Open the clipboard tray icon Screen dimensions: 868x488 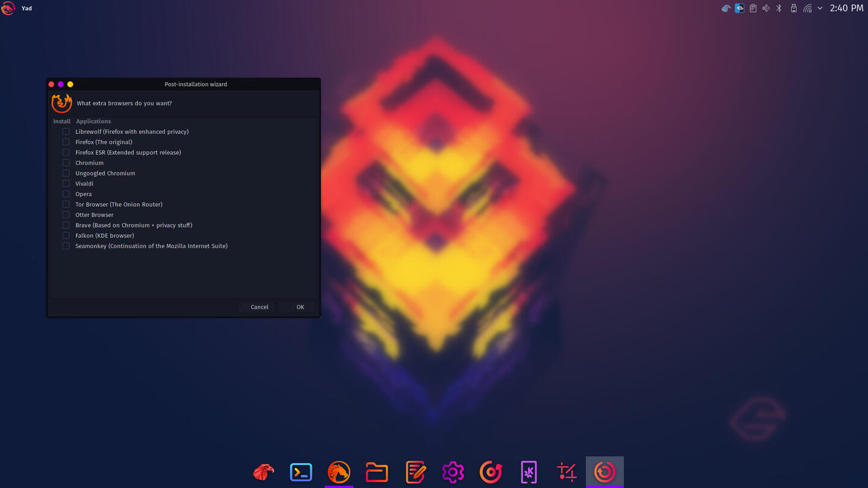753,8
